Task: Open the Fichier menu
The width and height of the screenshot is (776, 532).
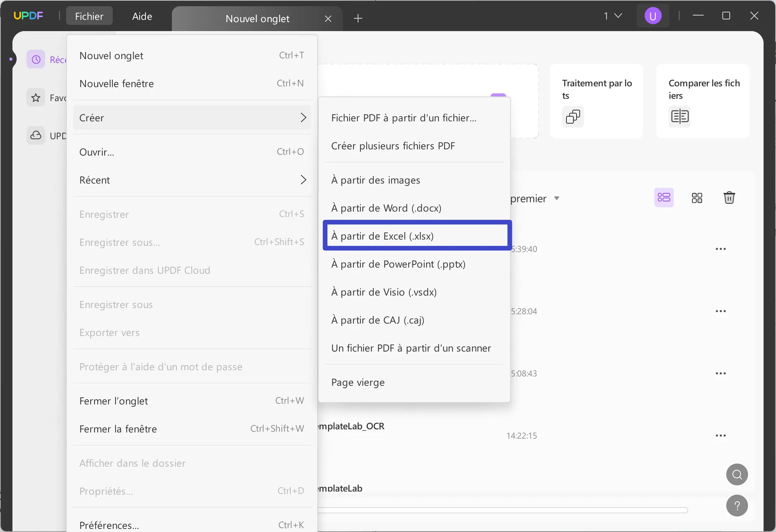Action: point(89,16)
